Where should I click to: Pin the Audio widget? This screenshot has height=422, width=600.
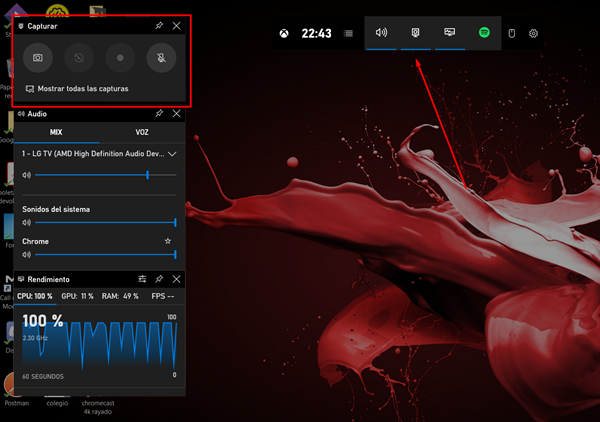point(159,114)
